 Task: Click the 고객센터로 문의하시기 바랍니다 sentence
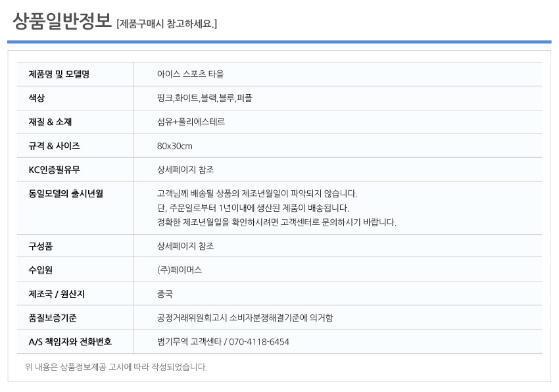[x=277, y=222]
